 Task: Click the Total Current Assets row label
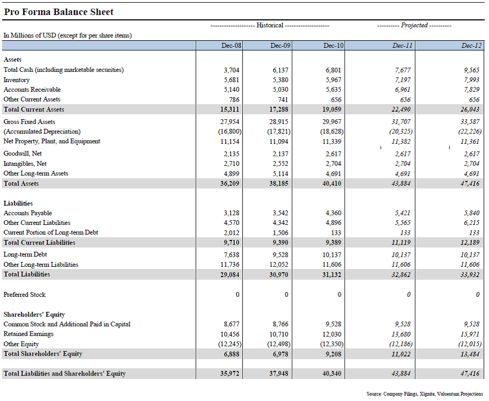coord(34,109)
